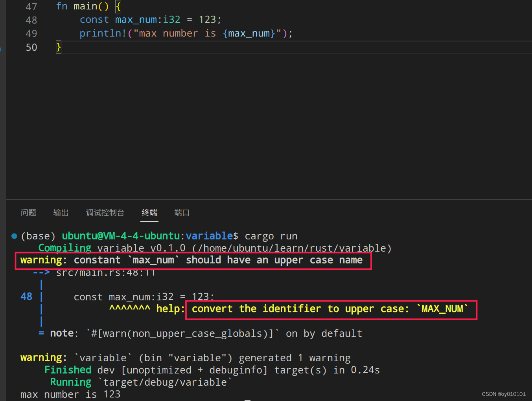The width and height of the screenshot is (532, 401).
Task: Click the 'Running target/debug/variable' line
Action: coord(141,382)
